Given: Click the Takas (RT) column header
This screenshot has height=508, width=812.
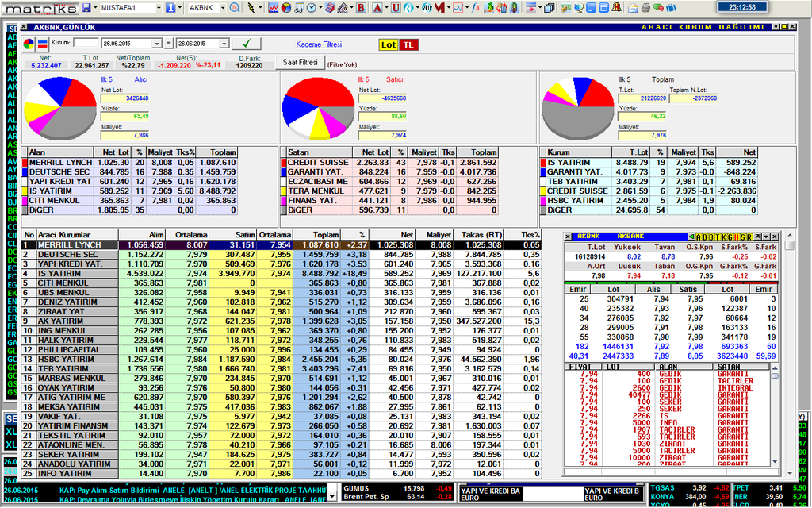Looking at the screenshot, I should (x=484, y=235).
